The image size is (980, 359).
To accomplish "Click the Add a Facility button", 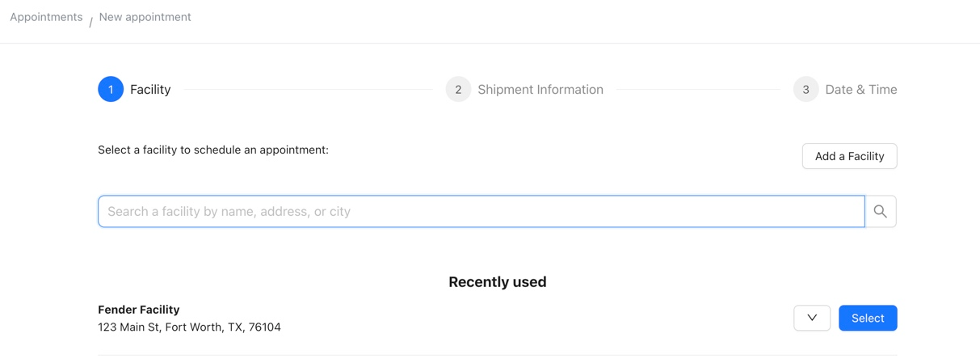I will pyautogui.click(x=849, y=156).
